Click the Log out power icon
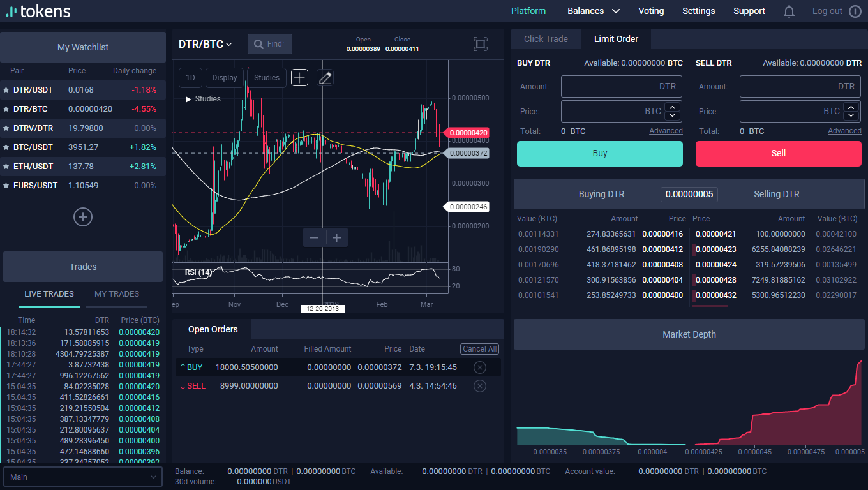This screenshot has width=868, height=490. click(855, 11)
